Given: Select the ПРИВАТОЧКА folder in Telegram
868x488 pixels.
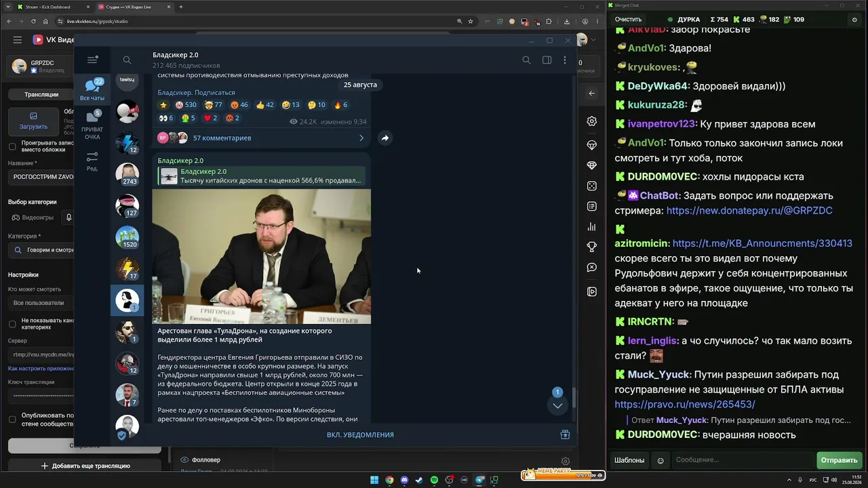Looking at the screenshot, I should click(92, 125).
